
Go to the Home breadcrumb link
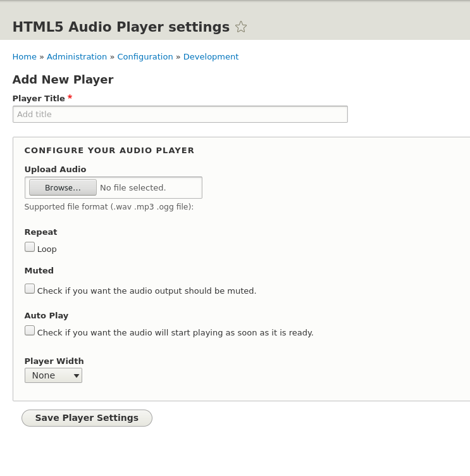pyautogui.click(x=25, y=57)
